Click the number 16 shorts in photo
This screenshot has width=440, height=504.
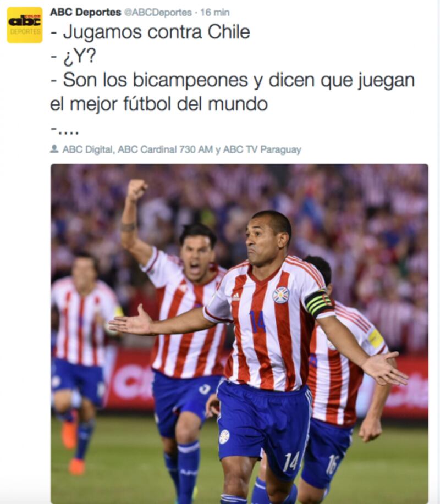[332, 465]
